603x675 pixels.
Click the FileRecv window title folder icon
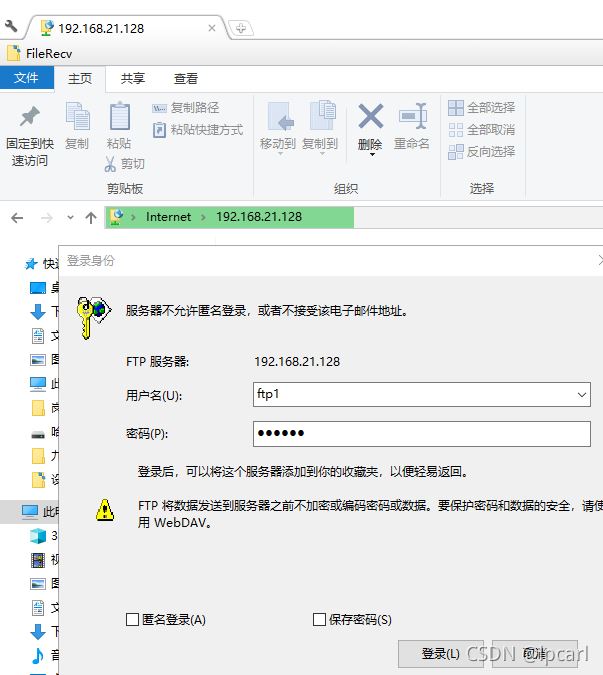click(13, 53)
